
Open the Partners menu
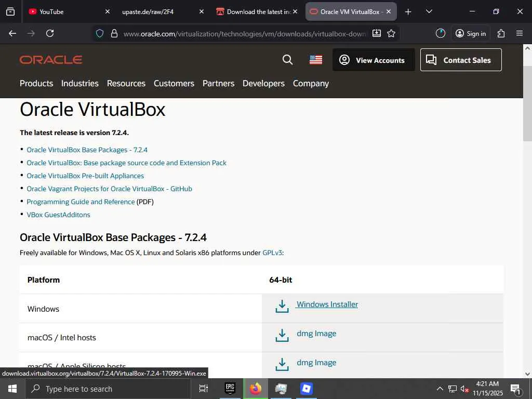point(218,84)
